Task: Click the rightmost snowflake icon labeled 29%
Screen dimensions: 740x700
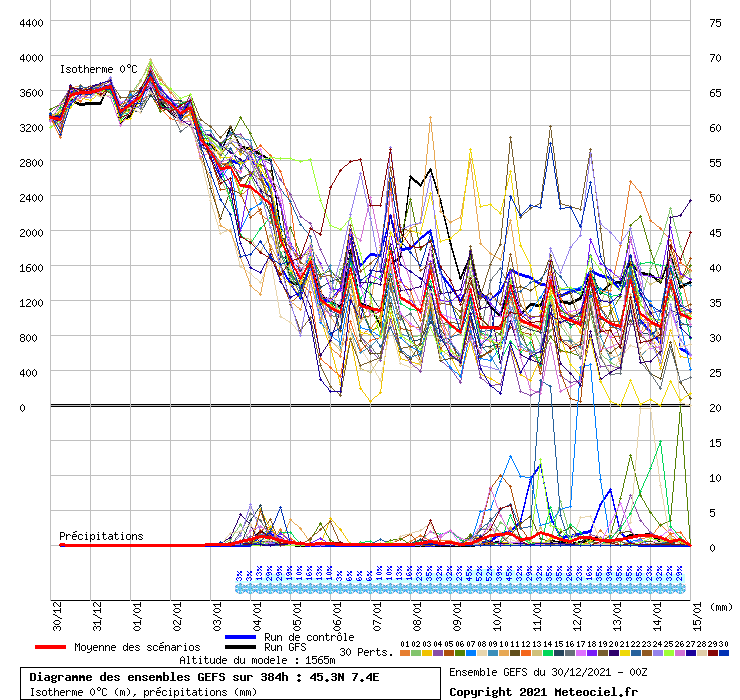Action: coord(680,589)
